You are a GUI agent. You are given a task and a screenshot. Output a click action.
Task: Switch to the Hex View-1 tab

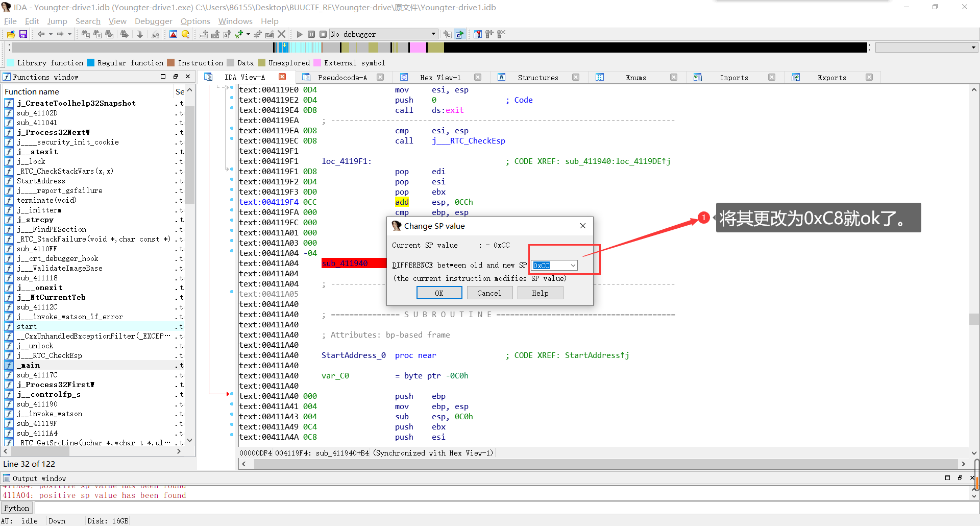[x=440, y=78]
